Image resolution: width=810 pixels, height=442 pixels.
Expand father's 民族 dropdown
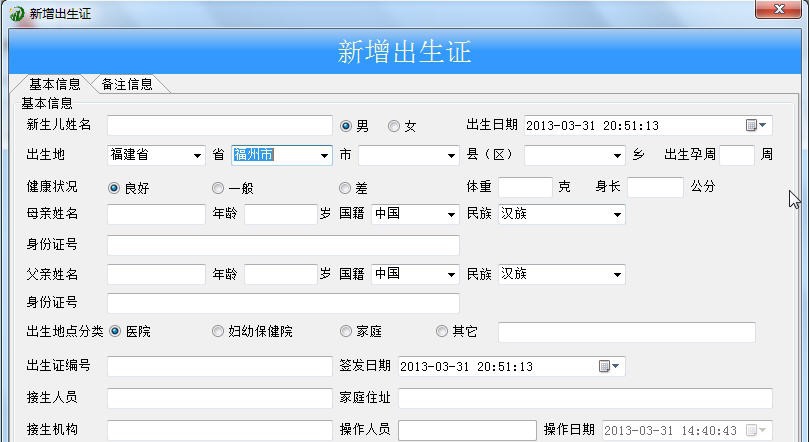[617, 275]
